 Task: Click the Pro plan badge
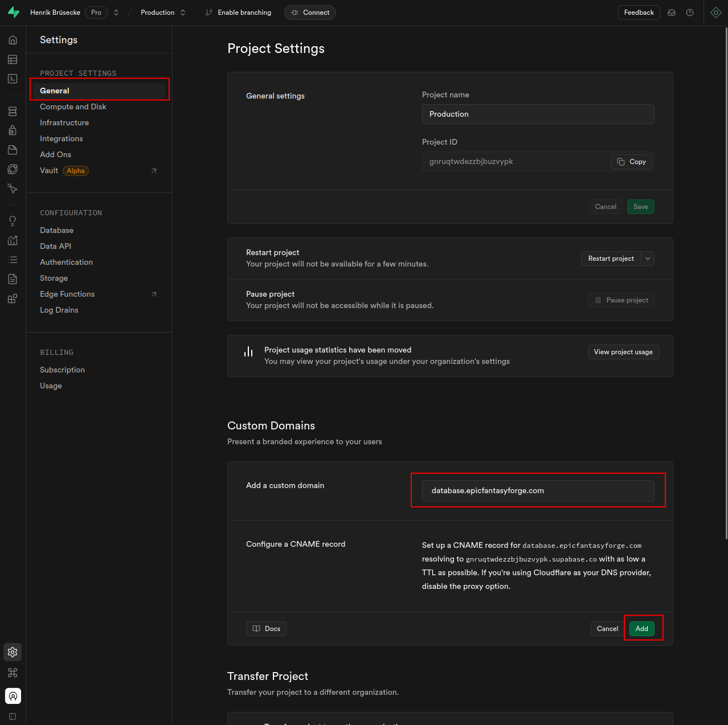(96, 13)
